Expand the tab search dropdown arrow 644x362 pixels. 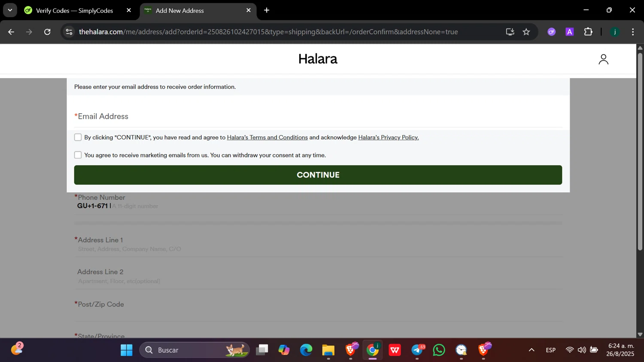[10, 10]
